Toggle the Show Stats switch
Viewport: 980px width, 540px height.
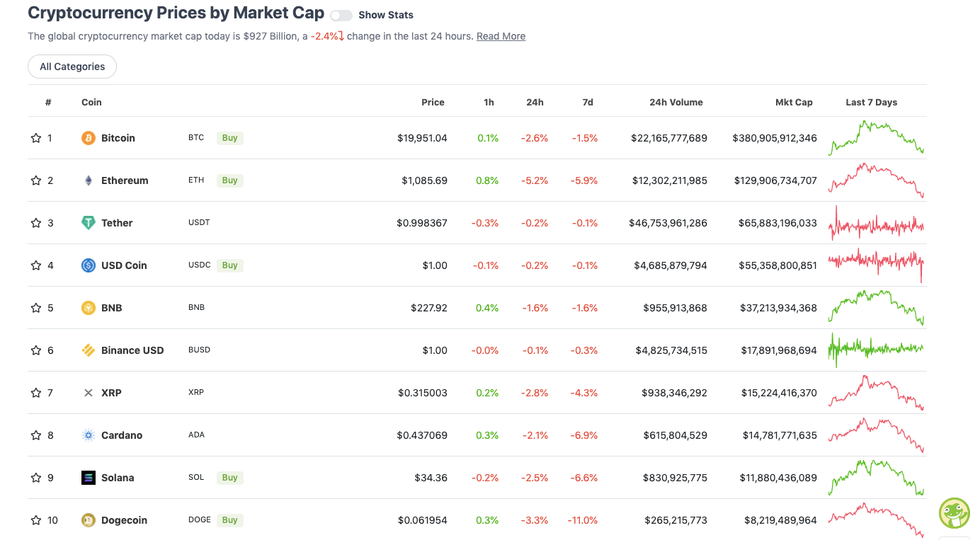click(341, 15)
